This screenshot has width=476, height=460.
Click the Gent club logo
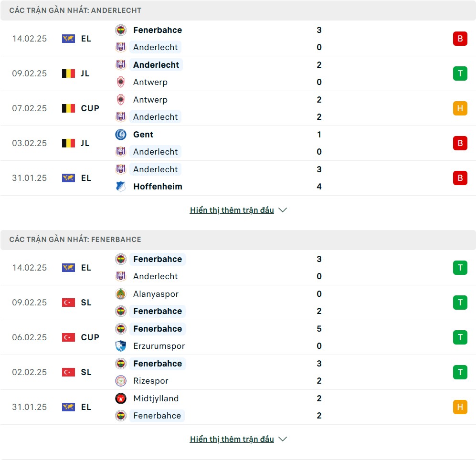pos(121,135)
